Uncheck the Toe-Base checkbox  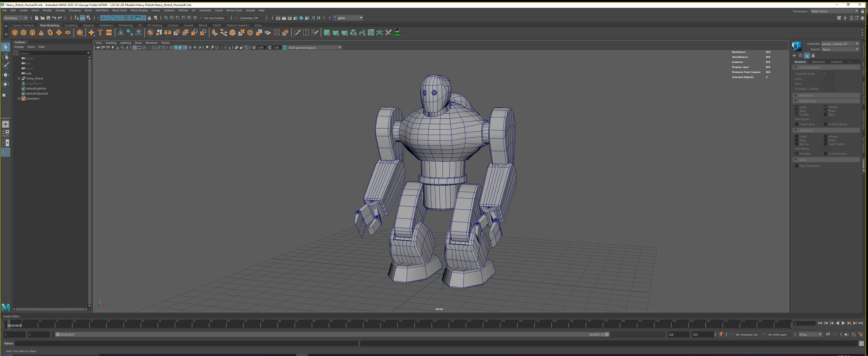[797, 154]
